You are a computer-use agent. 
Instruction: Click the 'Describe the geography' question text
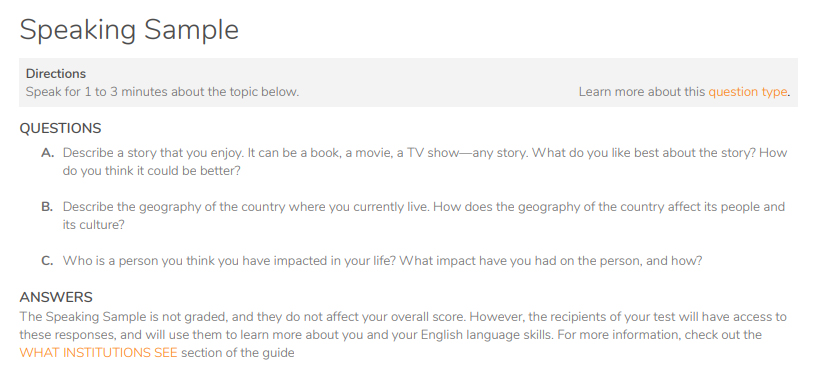click(424, 215)
